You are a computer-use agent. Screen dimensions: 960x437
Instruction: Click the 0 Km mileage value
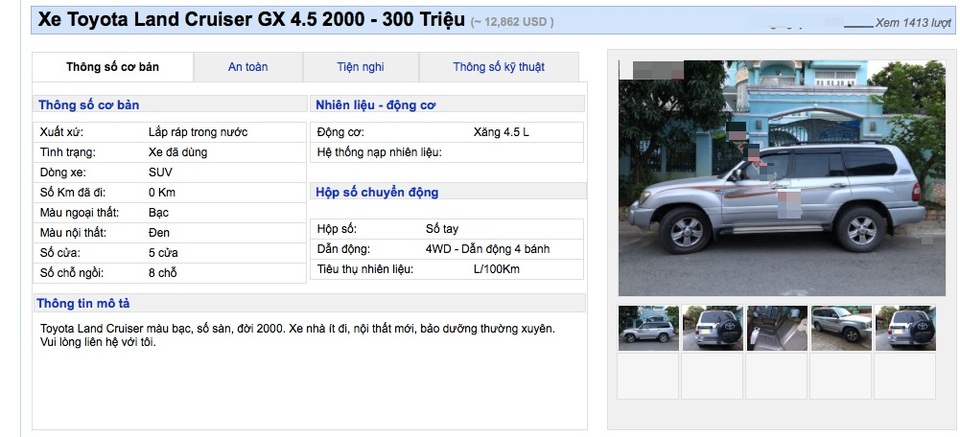(162, 193)
